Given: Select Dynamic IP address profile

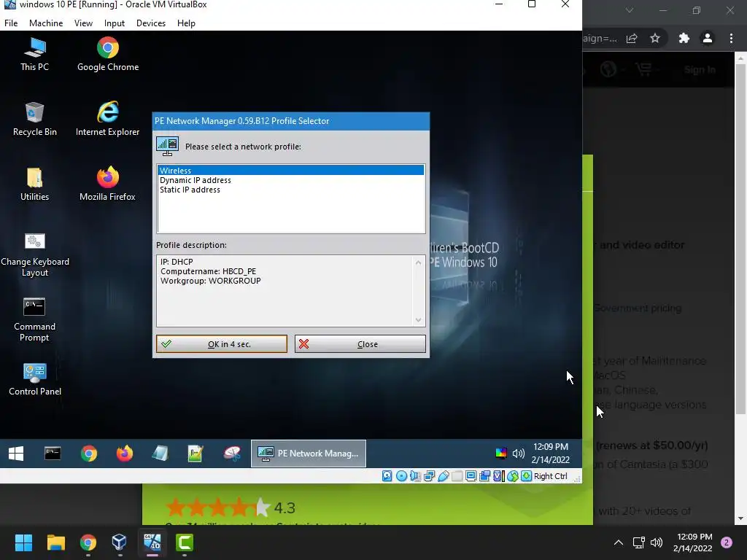Looking at the screenshot, I should click(290, 180).
